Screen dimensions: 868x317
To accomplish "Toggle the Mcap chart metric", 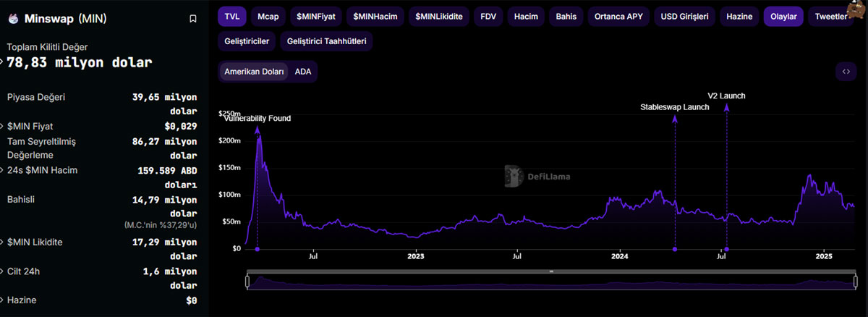I will [x=268, y=16].
